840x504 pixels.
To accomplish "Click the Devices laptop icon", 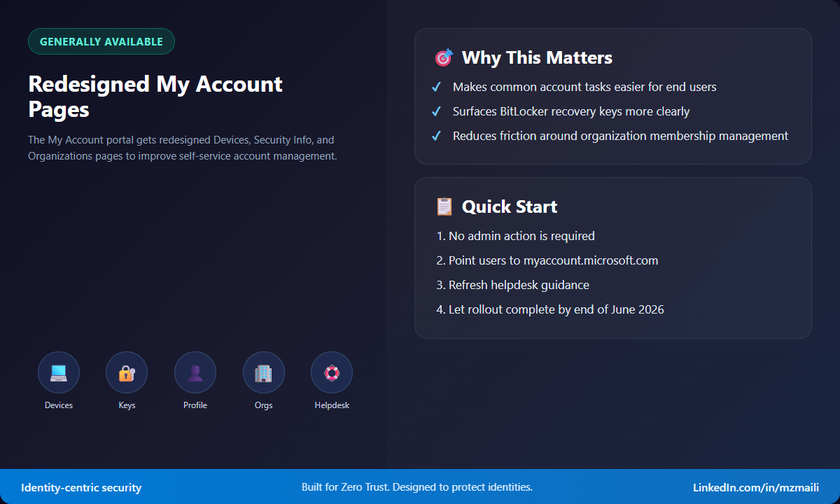I will 59,372.
